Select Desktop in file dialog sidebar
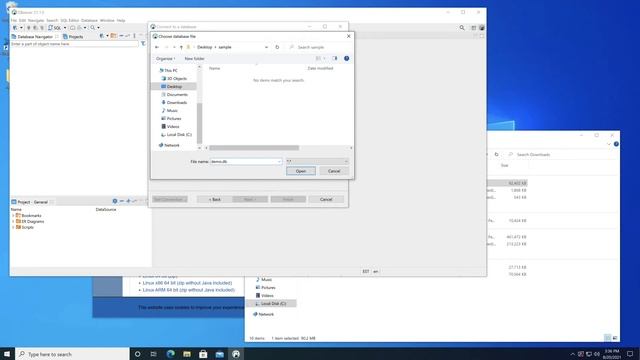Viewport: 640px width, 360px height. point(174,87)
